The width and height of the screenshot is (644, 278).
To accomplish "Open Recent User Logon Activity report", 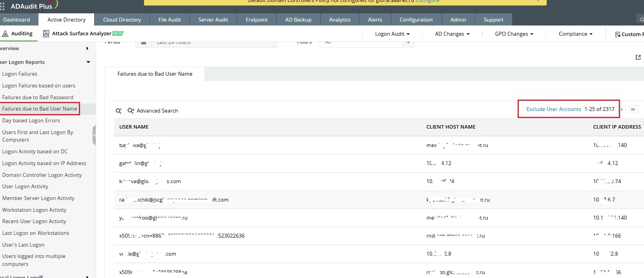I will click(34, 221).
